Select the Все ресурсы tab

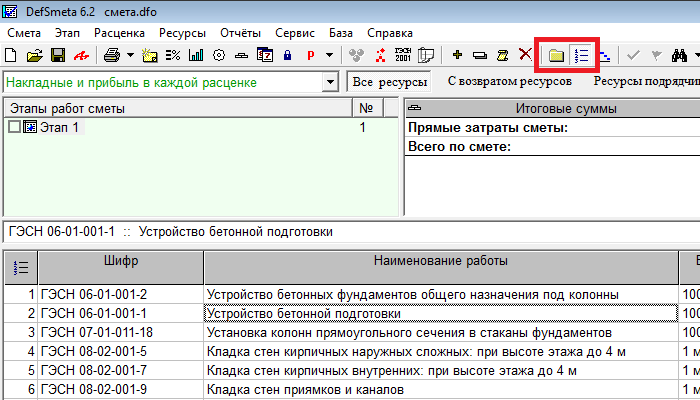pos(390,82)
